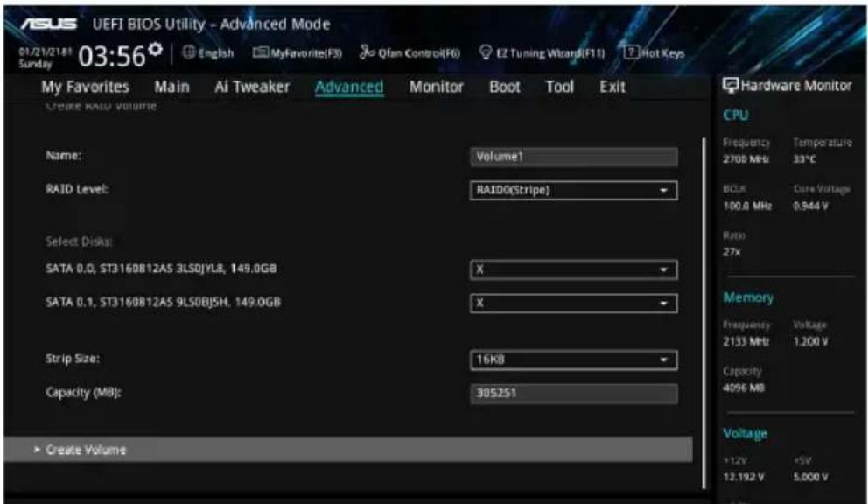The width and height of the screenshot is (868, 504).
Task: Click the Strip Size: label
Action: tap(73, 359)
